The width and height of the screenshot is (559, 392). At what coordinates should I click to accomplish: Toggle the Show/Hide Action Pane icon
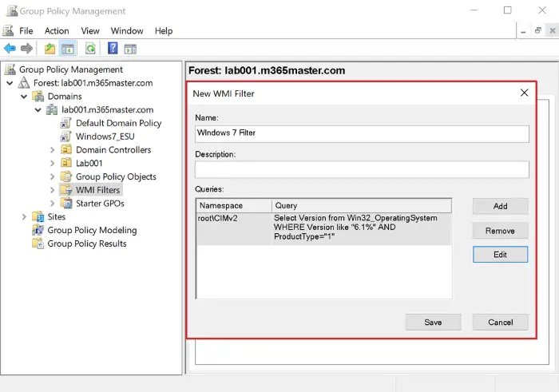tap(130, 49)
